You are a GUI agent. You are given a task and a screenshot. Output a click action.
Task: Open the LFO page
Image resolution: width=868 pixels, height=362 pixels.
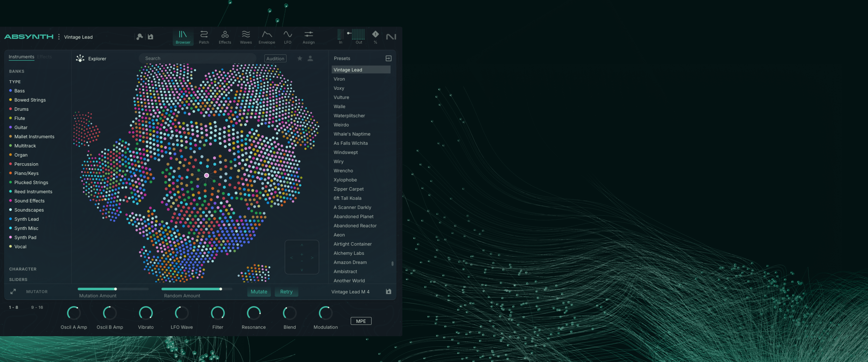[x=288, y=37]
